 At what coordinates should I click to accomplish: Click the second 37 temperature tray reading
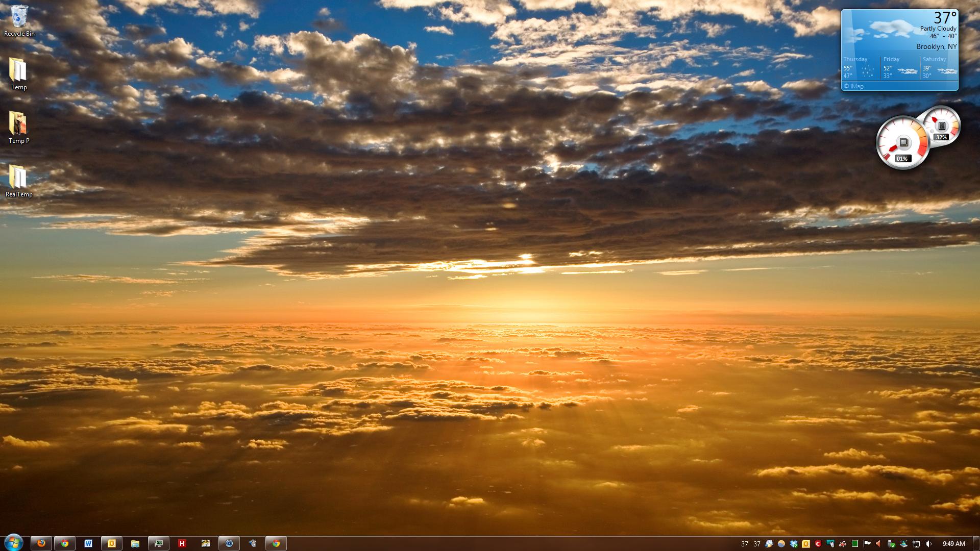(x=757, y=544)
